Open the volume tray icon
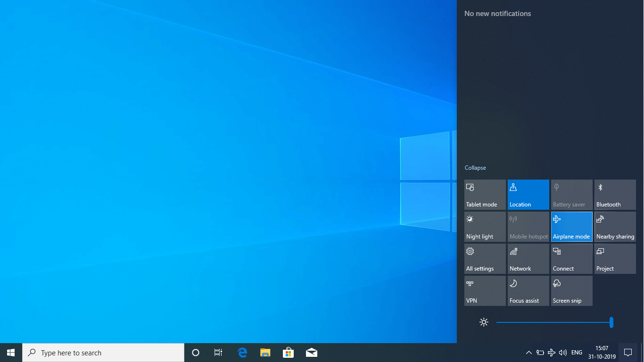 [563, 353]
